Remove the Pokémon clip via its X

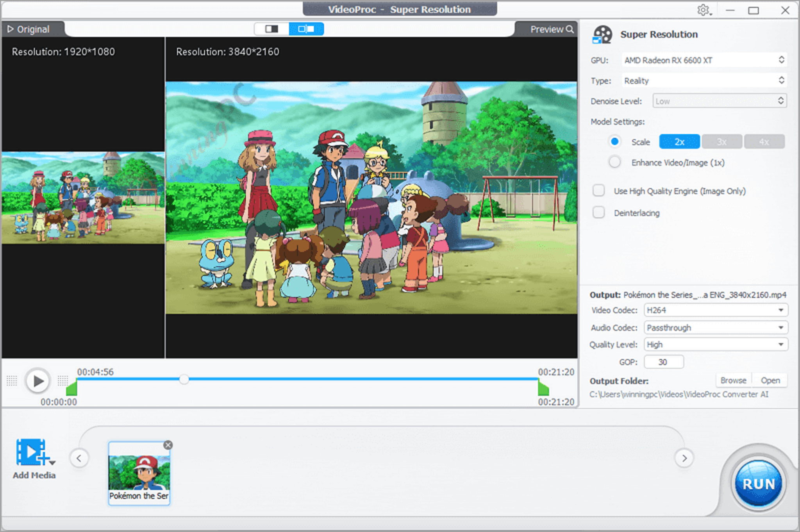168,445
